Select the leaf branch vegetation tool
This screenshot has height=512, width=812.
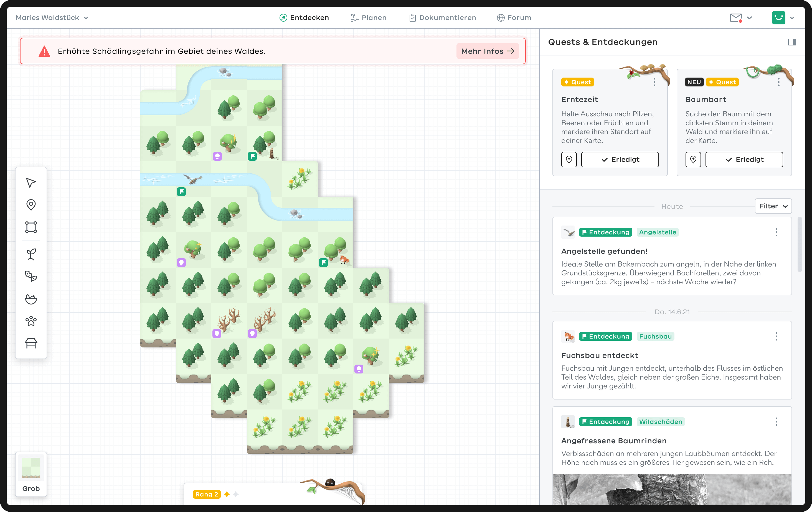(31, 276)
